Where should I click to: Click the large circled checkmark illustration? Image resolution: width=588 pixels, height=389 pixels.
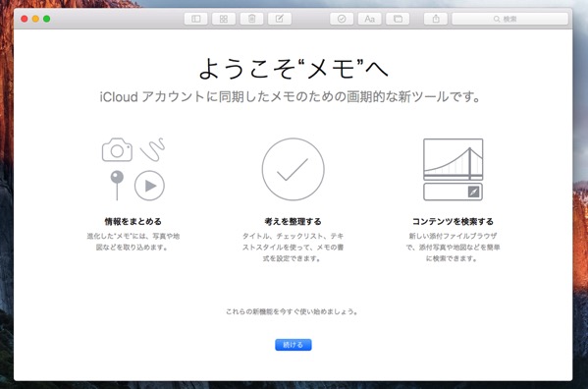point(294,169)
